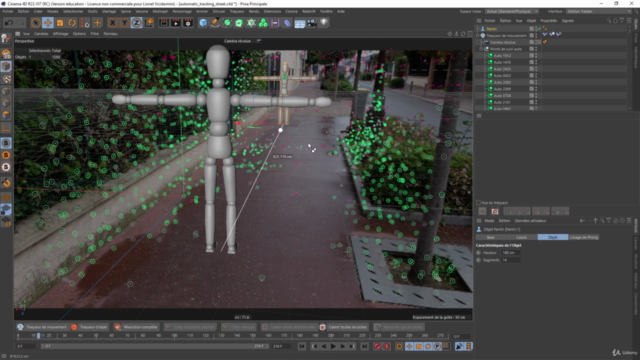Add a Light object
Viewport: 640px width, 360px height.
324,23
